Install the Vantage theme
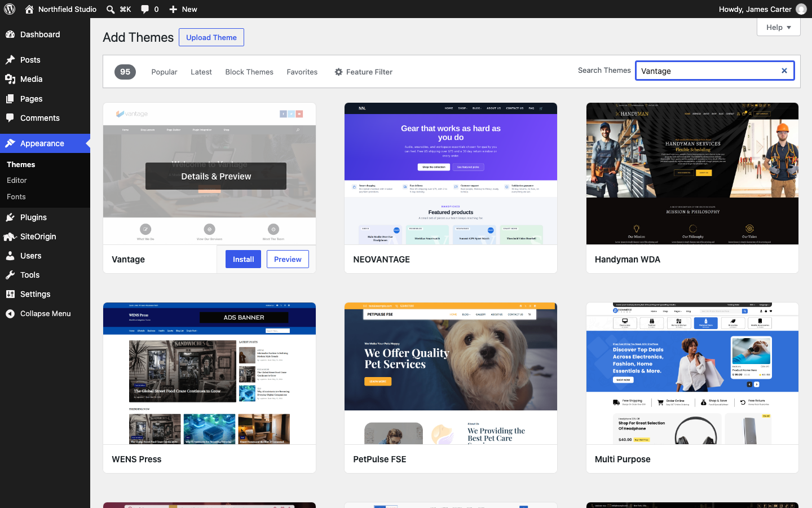The height and width of the screenshot is (508, 812). (243, 259)
